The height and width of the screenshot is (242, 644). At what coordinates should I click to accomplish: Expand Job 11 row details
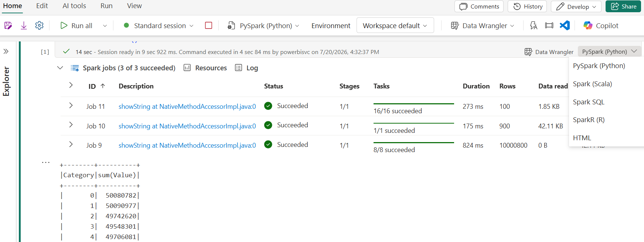pos(71,105)
